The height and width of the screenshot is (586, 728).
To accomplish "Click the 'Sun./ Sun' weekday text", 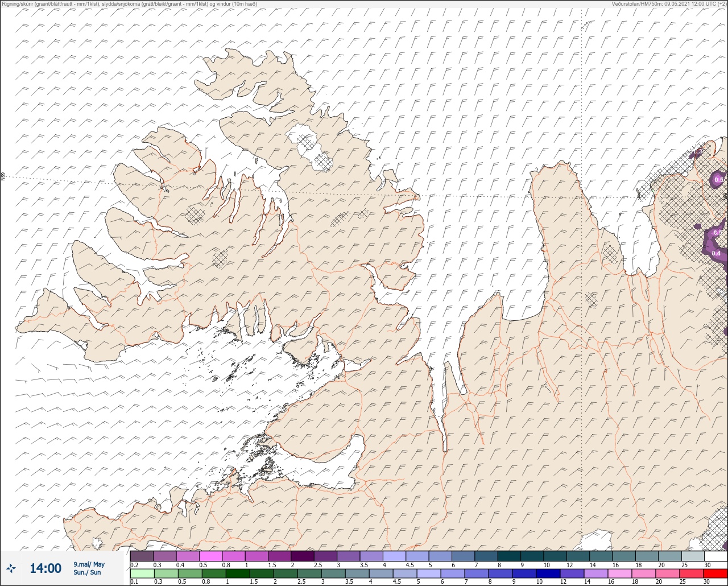I will [x=87, y=572].
